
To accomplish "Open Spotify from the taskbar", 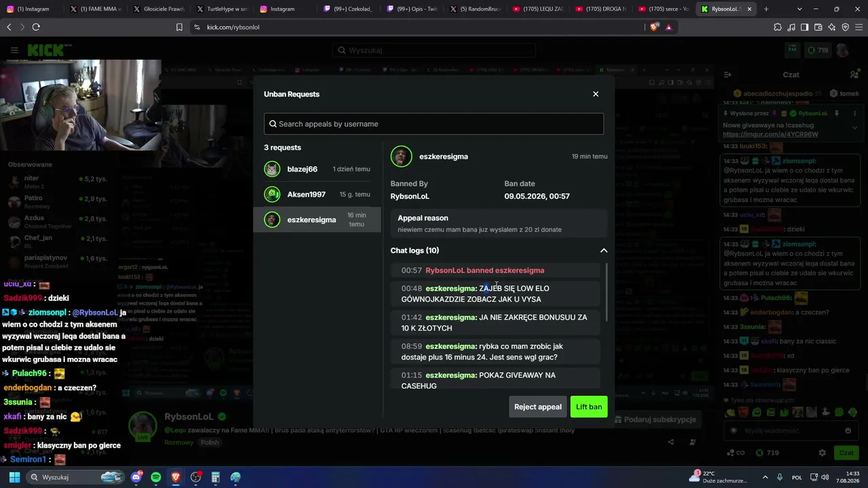I will point(156,477).
